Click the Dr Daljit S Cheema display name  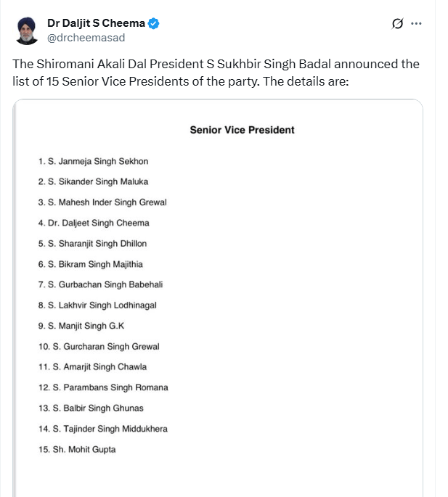click(96, 23)
